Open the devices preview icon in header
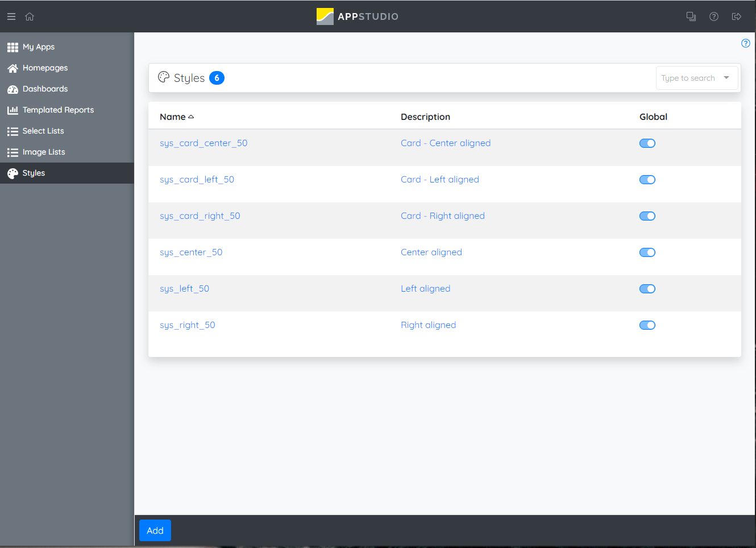 click(691, 16)
